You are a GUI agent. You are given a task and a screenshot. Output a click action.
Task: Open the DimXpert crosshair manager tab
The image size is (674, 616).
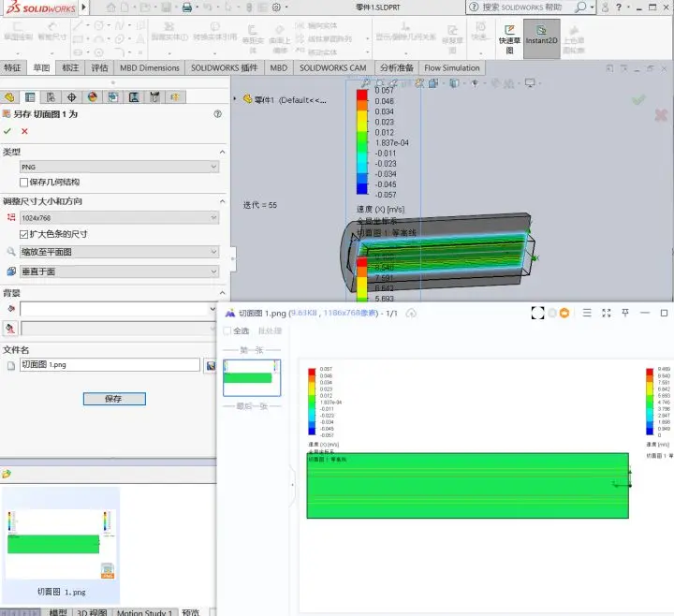71,97
